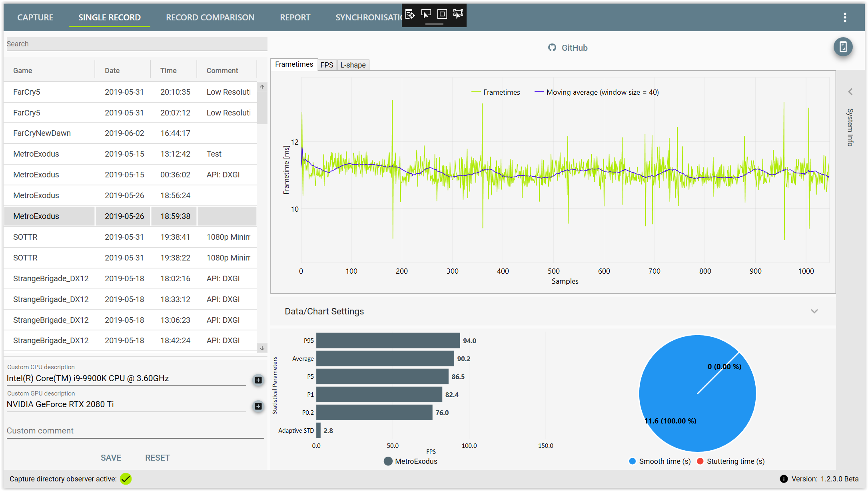Screen dimensions: 868x491
Task: Switch to the Record Comparison tab
Action: point(210,18)
